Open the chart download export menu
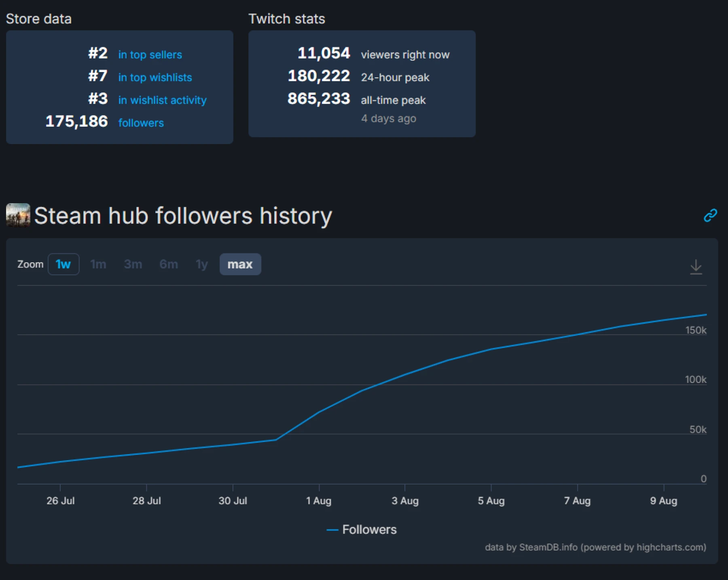The height and width of the screenshot is (580, 728). pyautogui.click(x=696, y=267)
